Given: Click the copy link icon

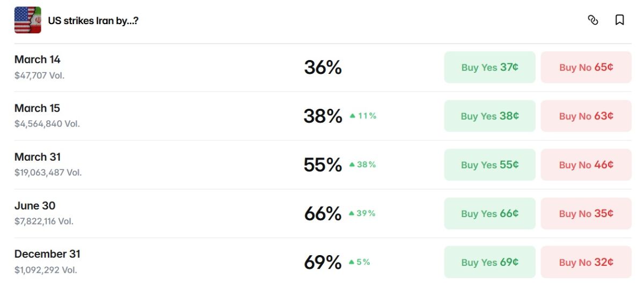Looking at the screenshot, I should [x=592, y=20].
